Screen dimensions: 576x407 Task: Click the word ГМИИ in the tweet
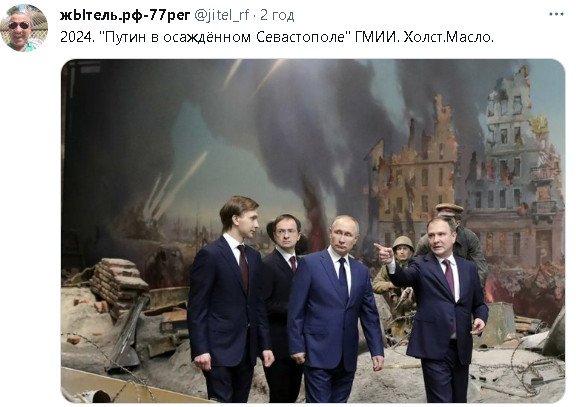(x=377, y=37)
